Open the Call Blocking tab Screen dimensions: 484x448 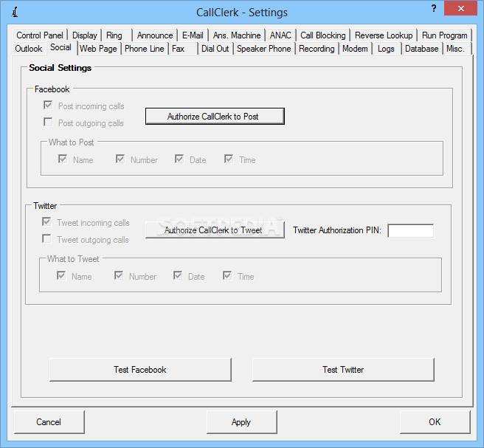[323, 35]
